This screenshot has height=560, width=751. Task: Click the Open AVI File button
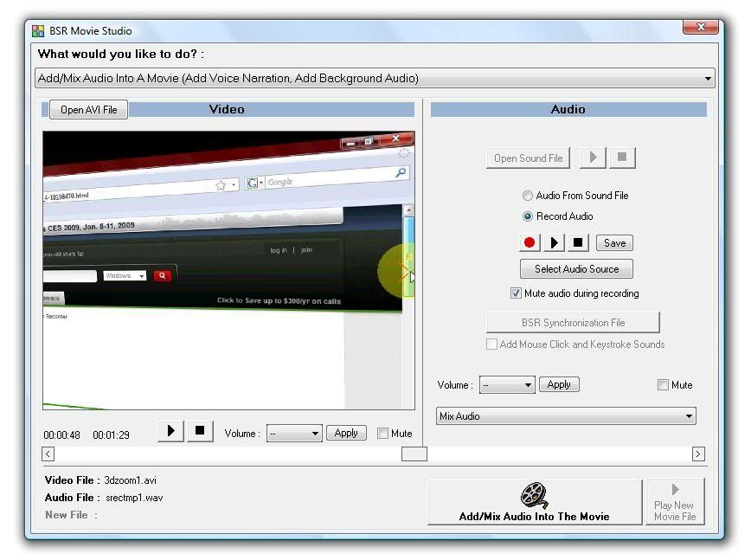click(88, 110)
